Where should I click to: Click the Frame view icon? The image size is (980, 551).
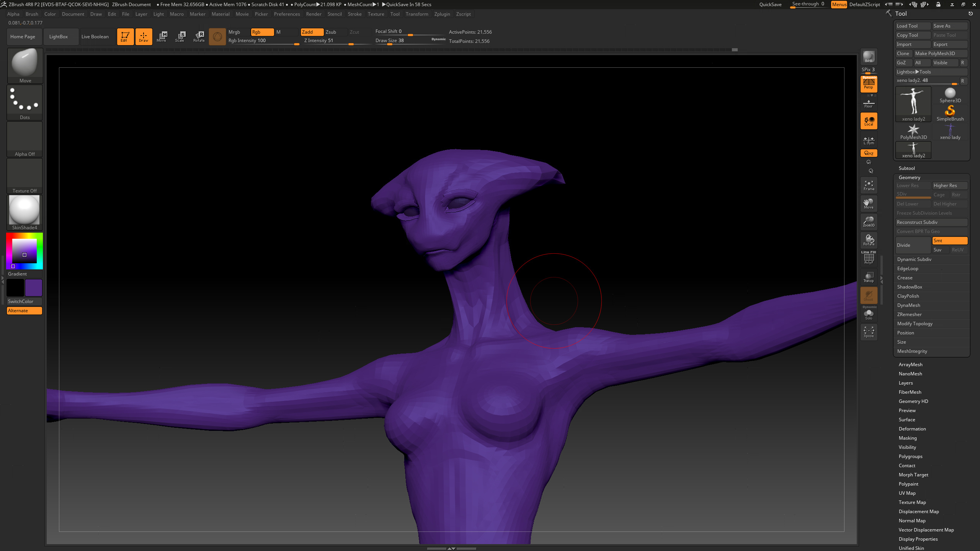(x=869, y=186)
